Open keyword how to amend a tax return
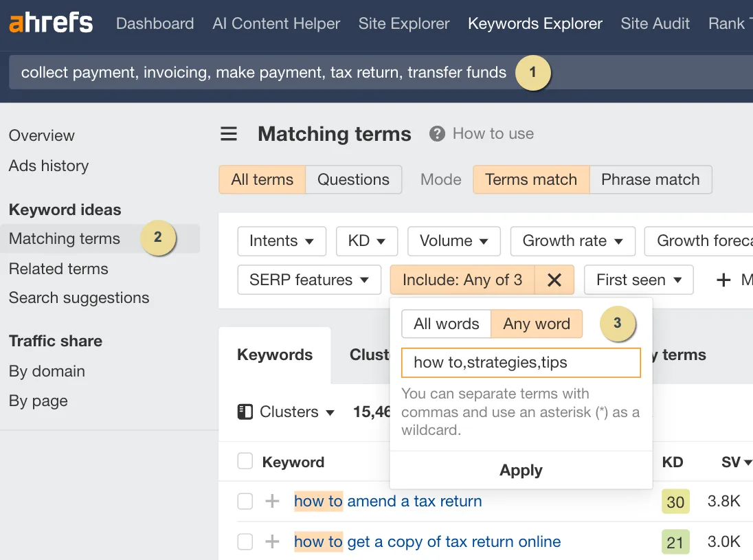The height and width of the screenshot is (560, 753). click(387, 501)
